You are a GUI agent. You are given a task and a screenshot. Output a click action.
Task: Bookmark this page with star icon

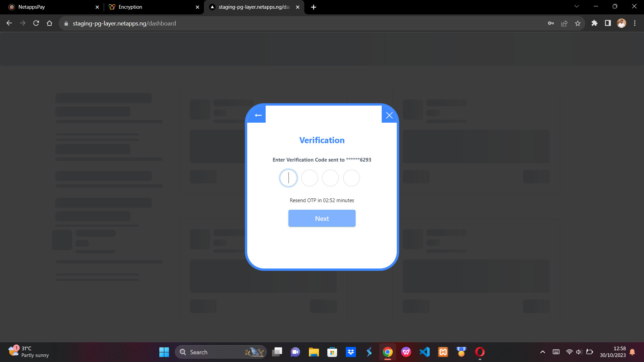point(578,23)
